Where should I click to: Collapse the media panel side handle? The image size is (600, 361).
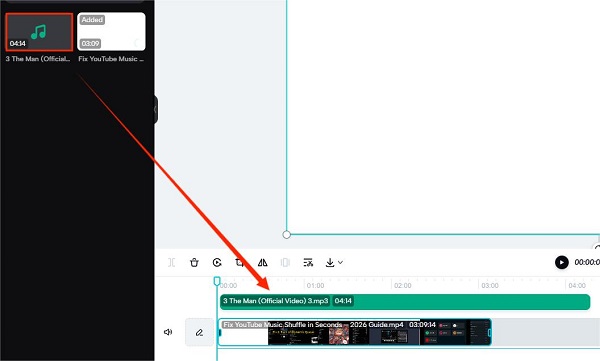(156, 110)
